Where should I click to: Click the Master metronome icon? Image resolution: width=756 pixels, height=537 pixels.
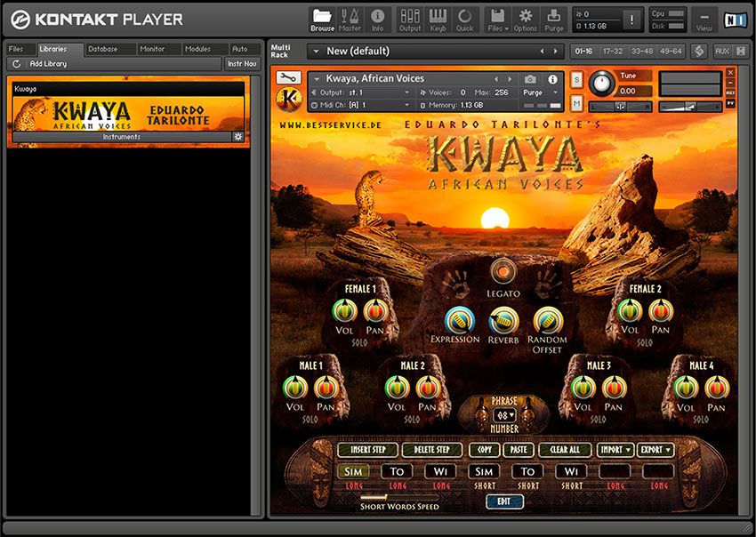pos(350,20)
